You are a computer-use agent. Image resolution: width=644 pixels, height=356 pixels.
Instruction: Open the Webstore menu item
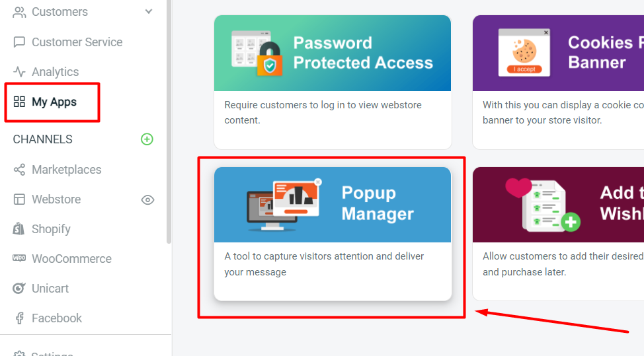click(x=56, y=199)
